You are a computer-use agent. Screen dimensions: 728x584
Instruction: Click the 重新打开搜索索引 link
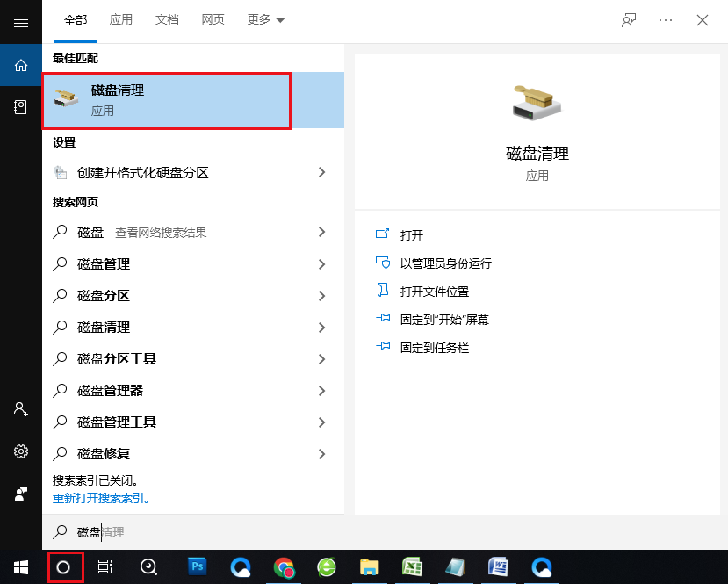100,498
